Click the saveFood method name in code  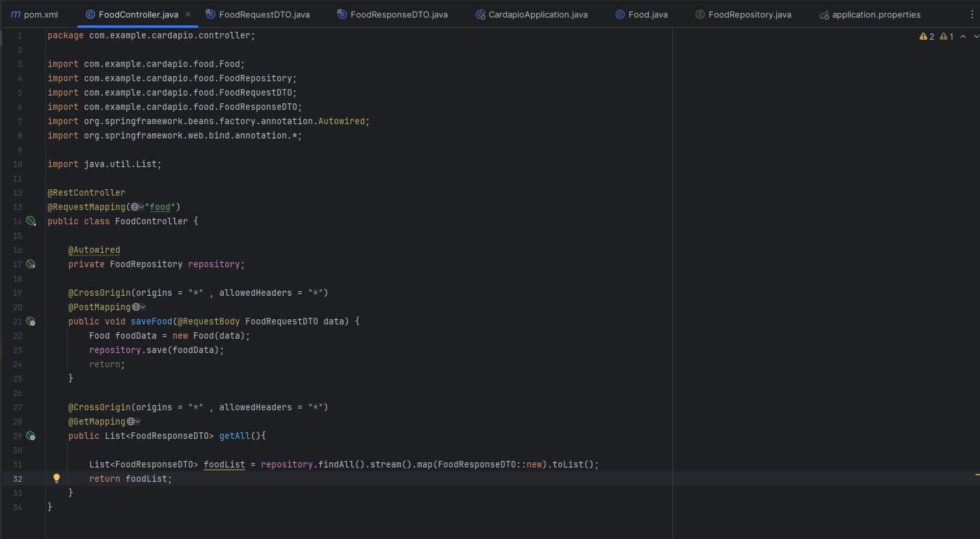pos(152,321)
